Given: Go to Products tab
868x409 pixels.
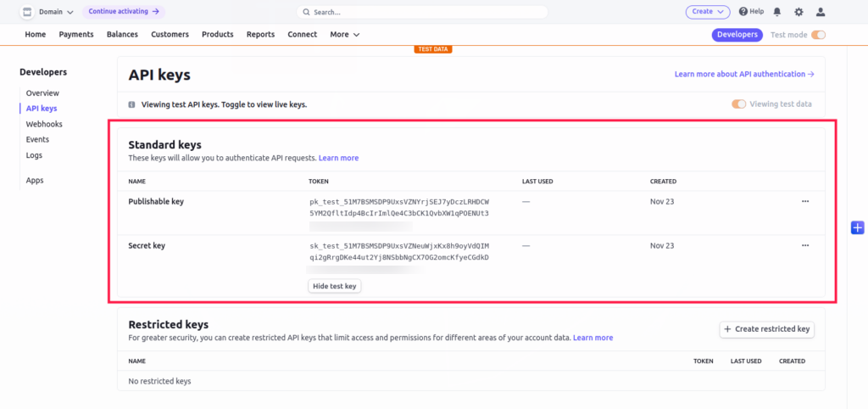Looking at the screenshot, I should click(x=218, y=34).
